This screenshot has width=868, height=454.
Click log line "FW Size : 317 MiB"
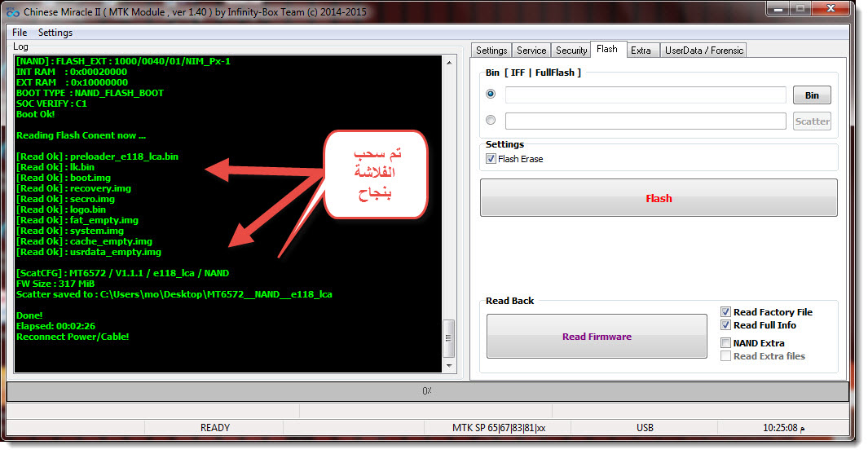click(x=55, y=284)
